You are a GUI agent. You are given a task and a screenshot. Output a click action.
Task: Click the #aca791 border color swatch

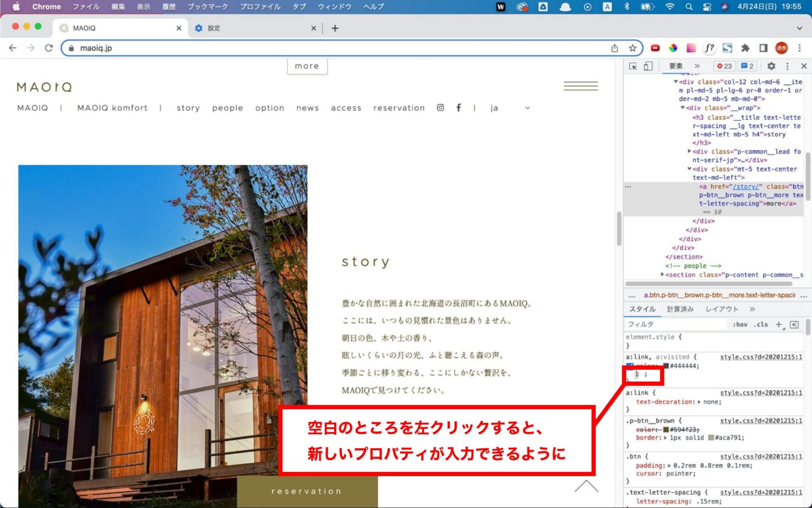click(x=711, y=438)
